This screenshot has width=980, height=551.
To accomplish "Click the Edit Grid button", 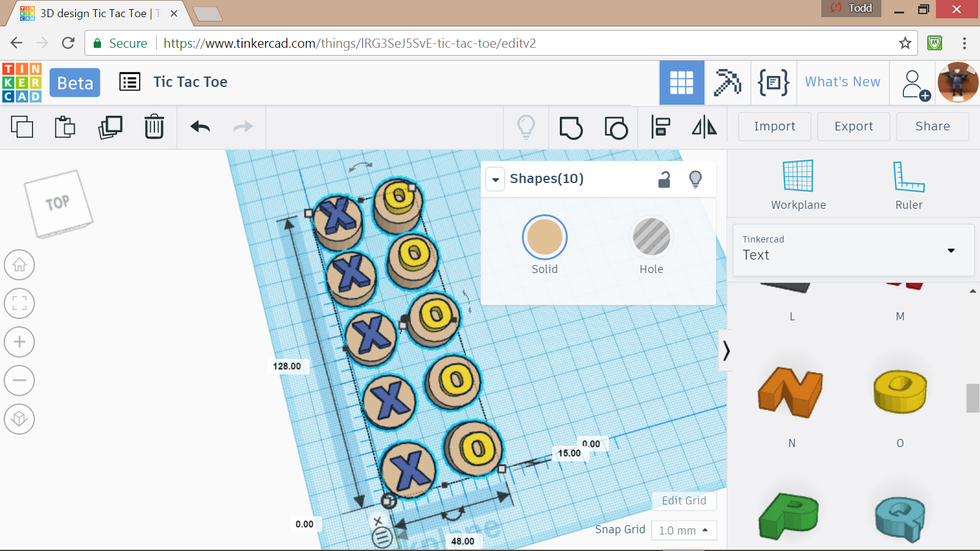I will (x=684, y=501).
